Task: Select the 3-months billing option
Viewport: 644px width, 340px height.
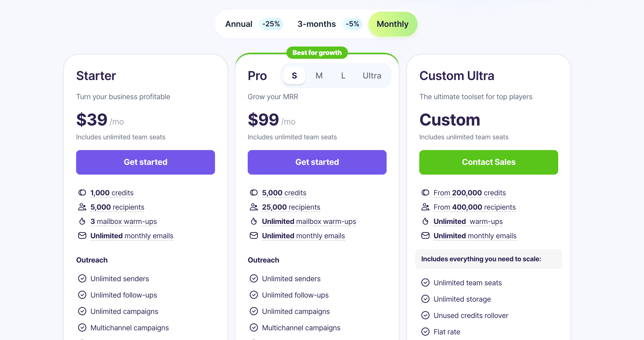Action: point(316,24)
